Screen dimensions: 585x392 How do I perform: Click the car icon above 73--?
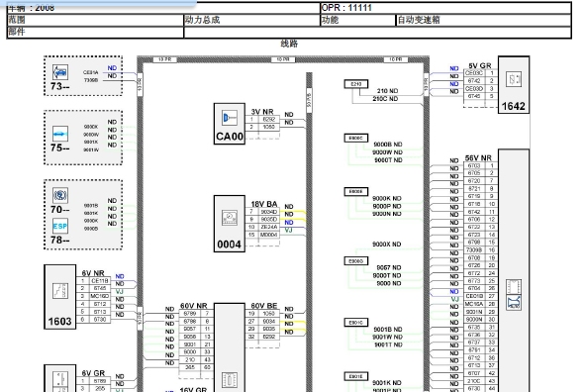pyautogui.click(x=59, y=72)
